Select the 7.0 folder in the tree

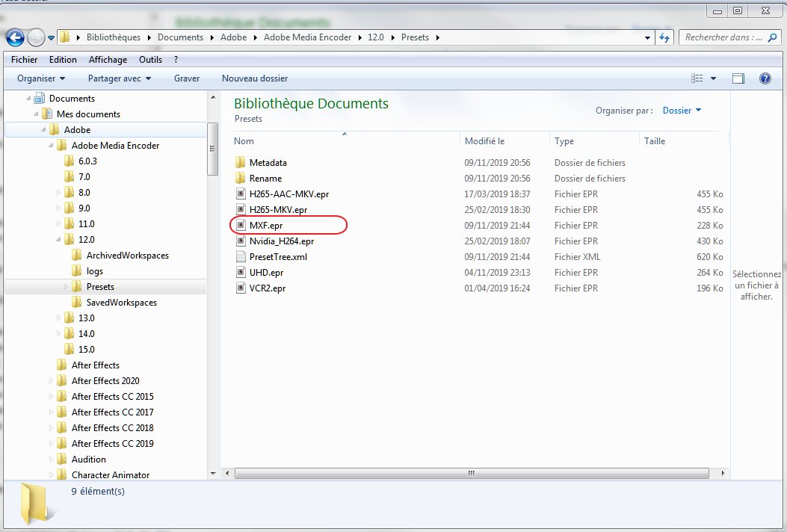coord(84,176)
